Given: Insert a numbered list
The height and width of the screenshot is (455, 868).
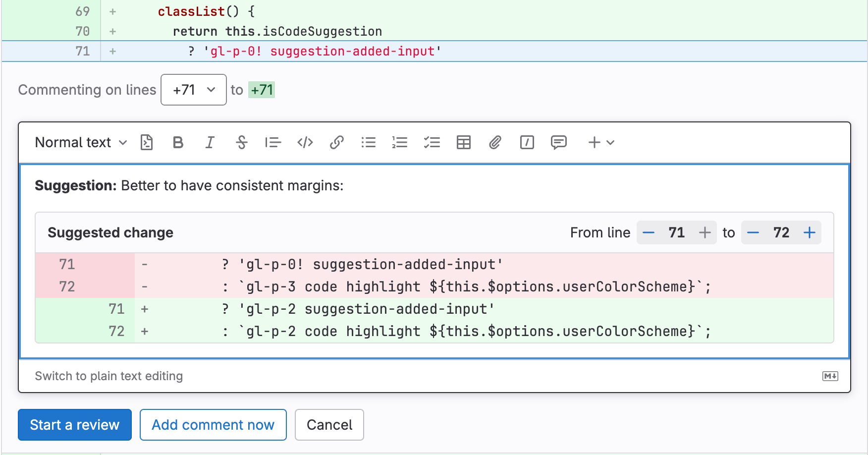Looking at the screenshot, I should [x=400, y=143].
